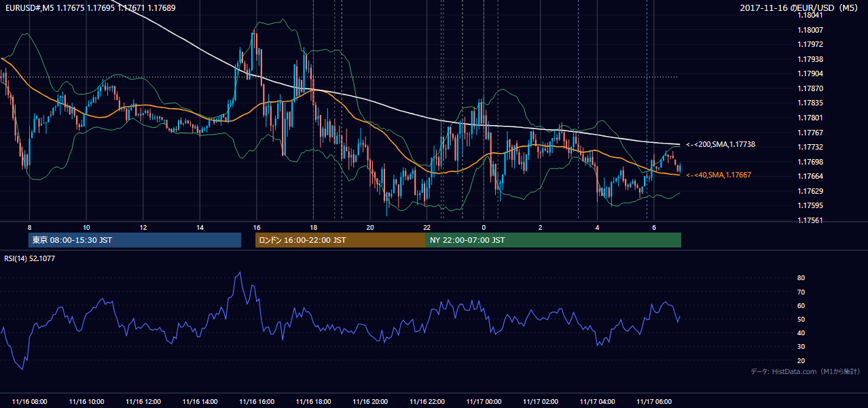The image size is (868, 408).
Task: Select the London 16:00-22:00 JST session bar
Action: click(340, 240)
